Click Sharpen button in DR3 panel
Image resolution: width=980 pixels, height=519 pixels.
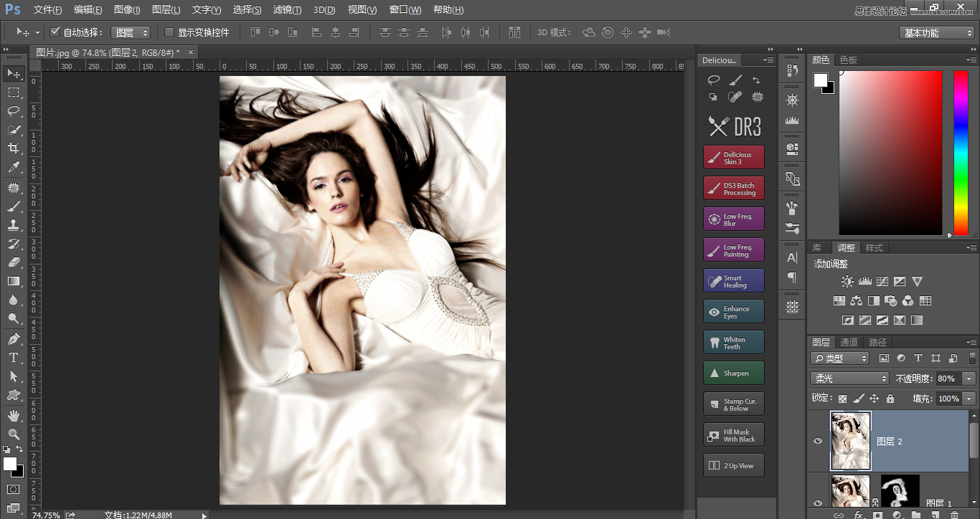click(734, 373)
